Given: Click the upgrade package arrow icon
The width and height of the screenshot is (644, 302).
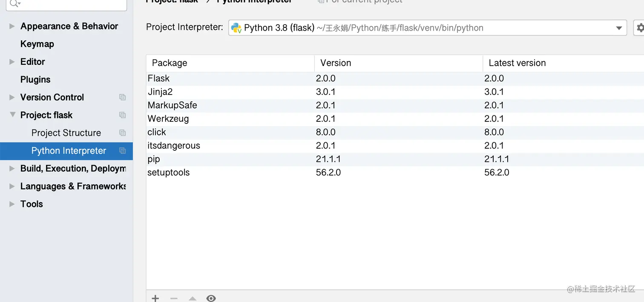Looking at the screenshot, I should (x=193, y=299).
